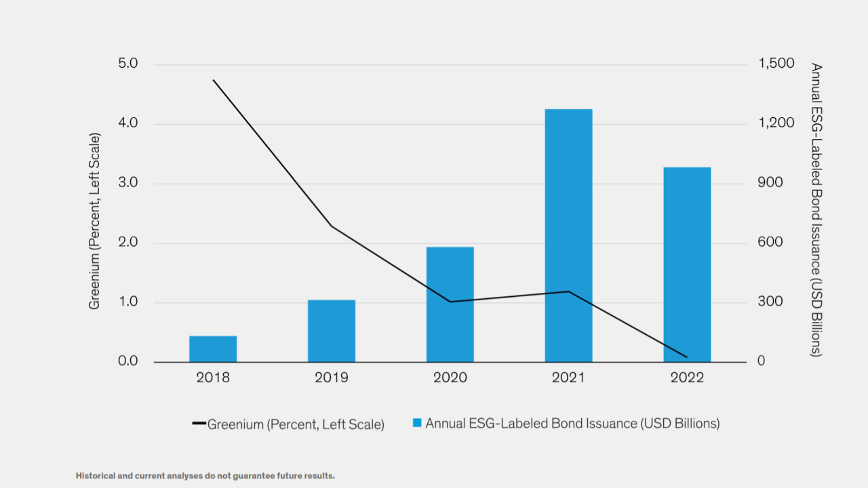The height and width of the screenshot is (488, 868).
Task: Select the 2020 blue issuance bar
Action: pos(450,304)
